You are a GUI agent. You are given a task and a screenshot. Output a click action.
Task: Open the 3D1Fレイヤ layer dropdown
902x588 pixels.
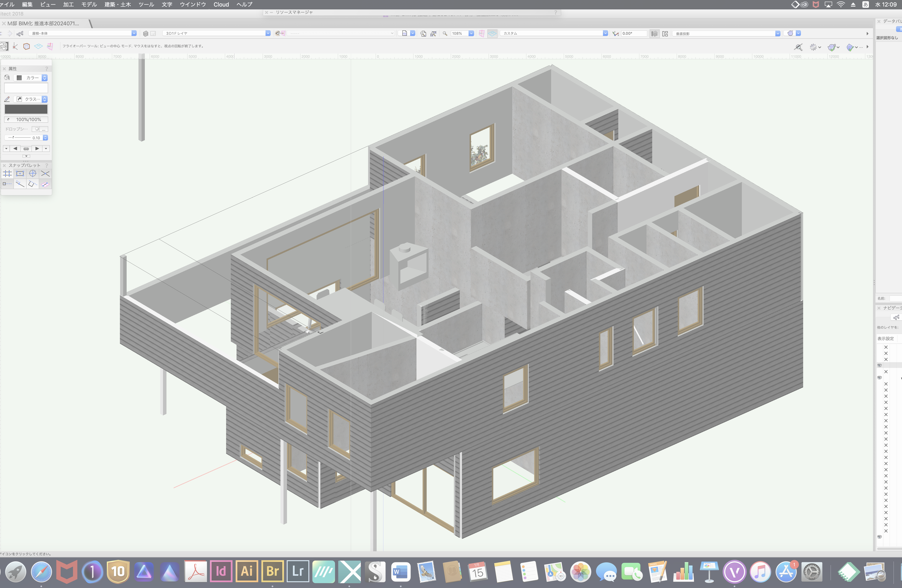click(x=268, y=33)
